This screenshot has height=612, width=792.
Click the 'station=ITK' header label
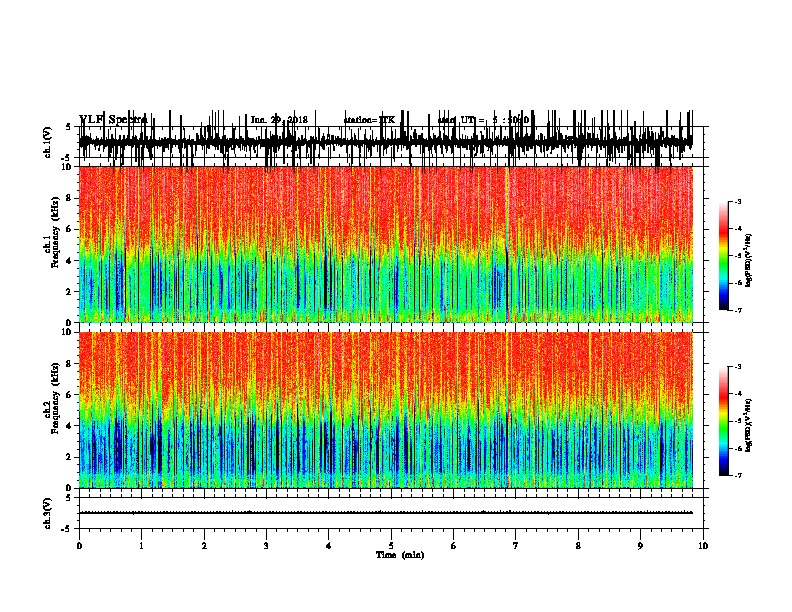point(369,120)
